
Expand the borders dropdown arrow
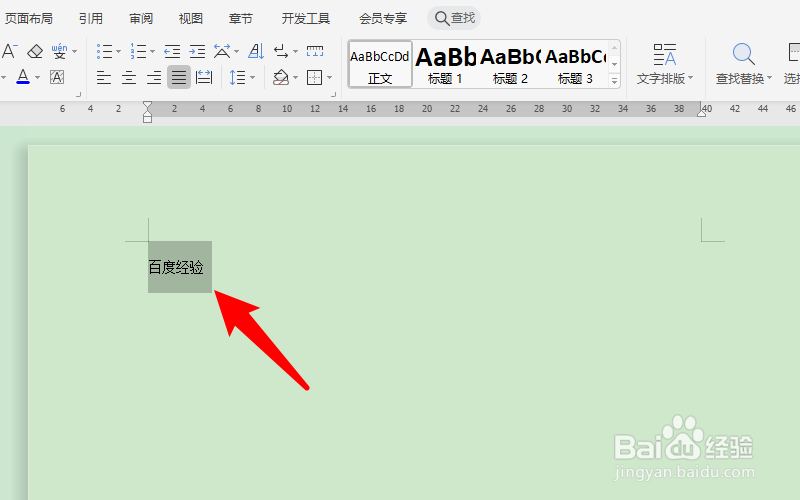click(x=329, y=78)
